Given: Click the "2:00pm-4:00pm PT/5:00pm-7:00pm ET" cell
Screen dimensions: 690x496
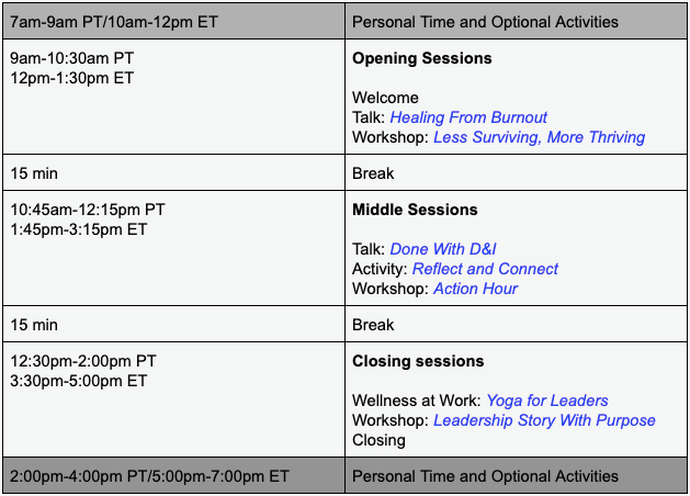Looking at the screenshot, I should tap(150, 476).
